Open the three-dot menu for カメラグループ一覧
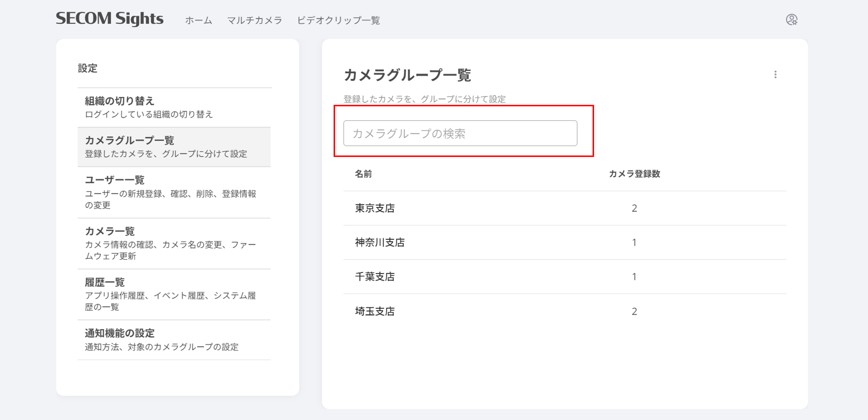Viewport: 868px width, 420px height. (775, 74)
